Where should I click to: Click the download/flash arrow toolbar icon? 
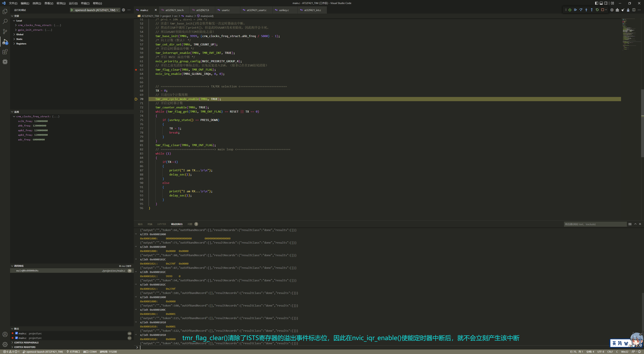click(628, 10)
